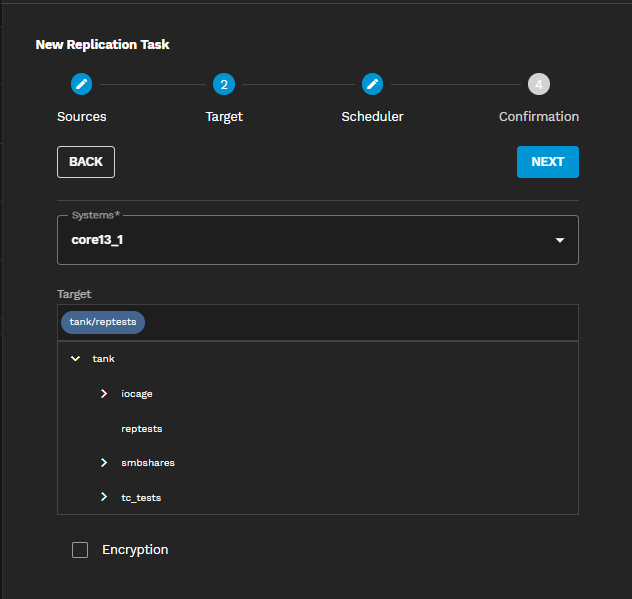Screen dimensions: 632x599
Task: Open the Confirmation step label
Action: point(539,117)
